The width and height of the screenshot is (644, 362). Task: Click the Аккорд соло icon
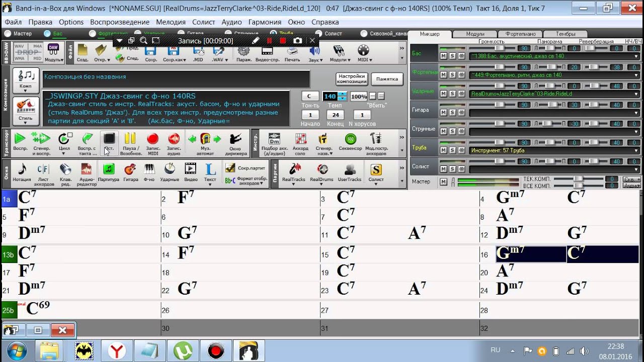(x=301, y=143)
